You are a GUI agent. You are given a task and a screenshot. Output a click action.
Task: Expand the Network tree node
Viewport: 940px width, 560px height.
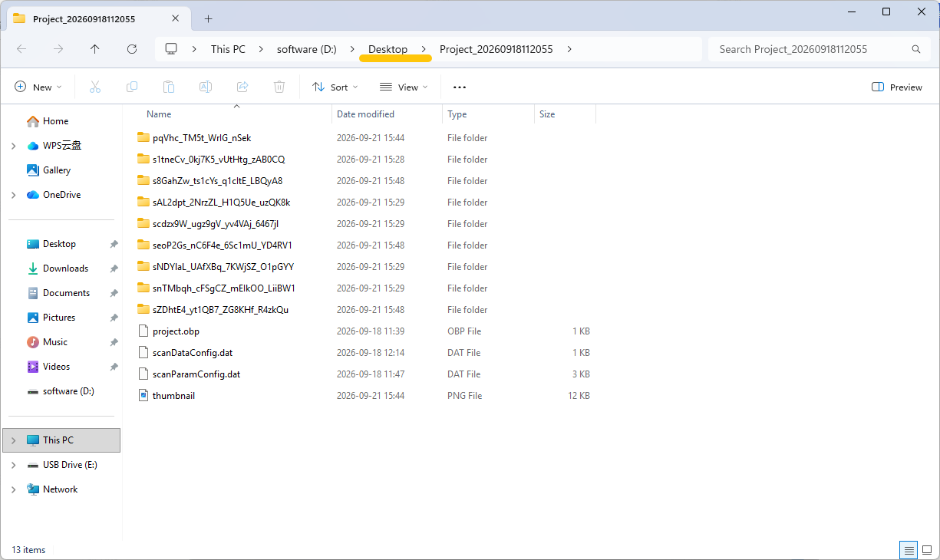[x=14, y=489]
